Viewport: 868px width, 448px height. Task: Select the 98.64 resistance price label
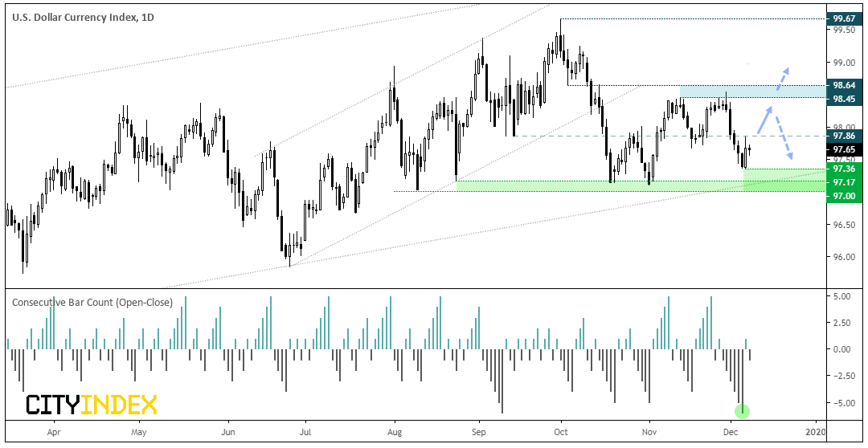844,85
